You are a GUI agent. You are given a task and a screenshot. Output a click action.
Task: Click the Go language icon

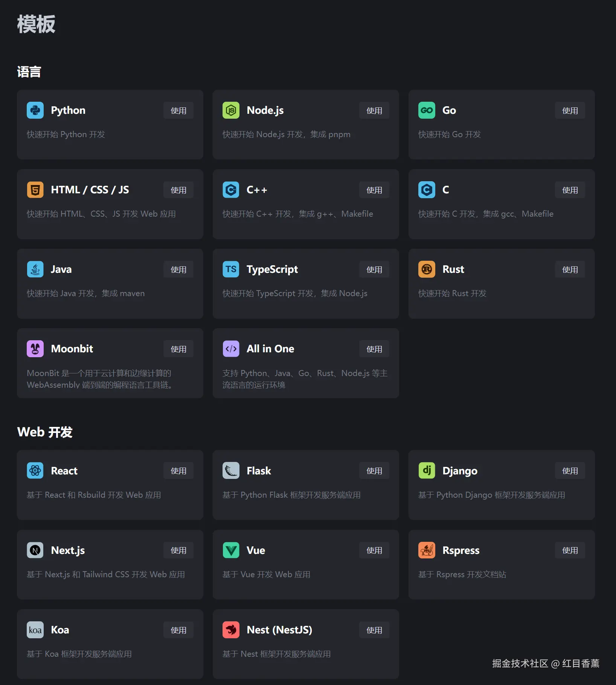[427, 110]
